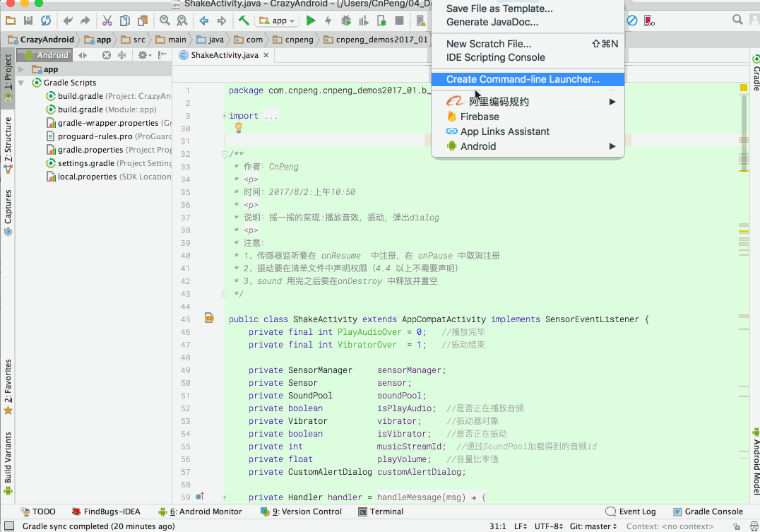760x532 pixels.
Task: Open the app run configuration dropdown
Action: [278, 20]
